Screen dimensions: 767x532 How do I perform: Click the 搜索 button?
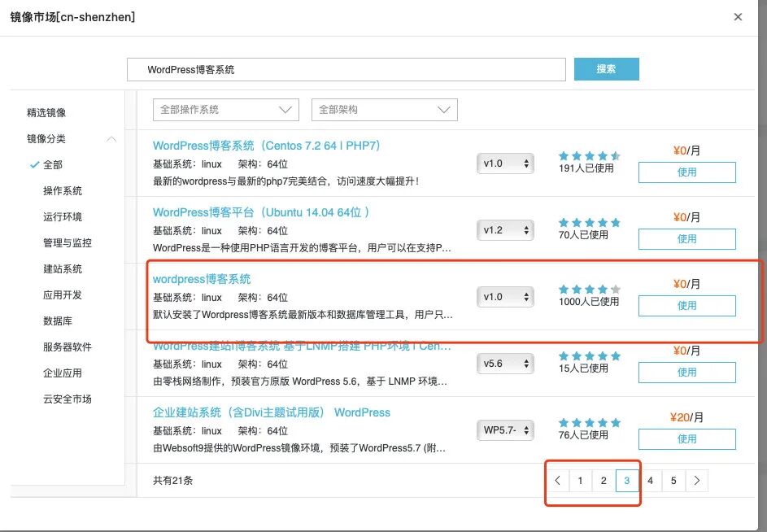(606, 69)
